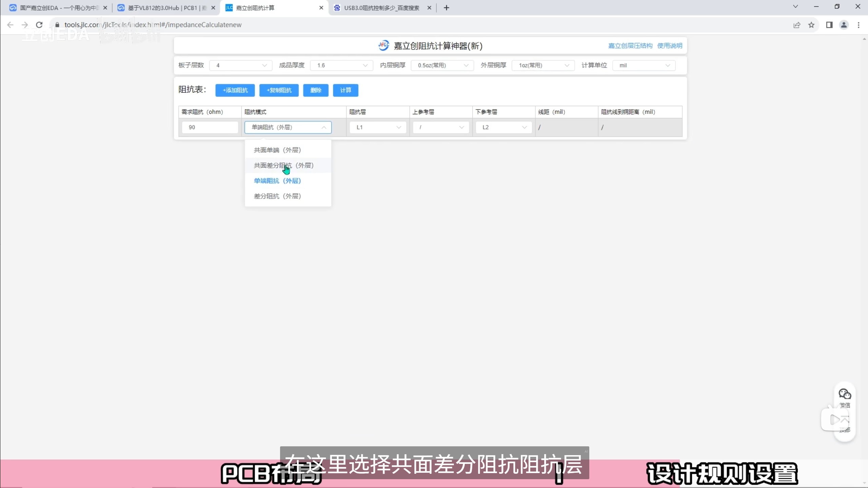Click the 需求阻抗 input showing 90
This screenshot has width=868, height=488.
pyautogui.click(x=210, y=127)
